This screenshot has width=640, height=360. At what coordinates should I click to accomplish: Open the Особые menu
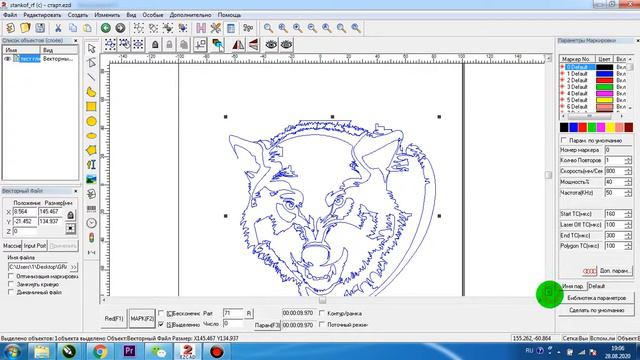click(x=153, y=15)
